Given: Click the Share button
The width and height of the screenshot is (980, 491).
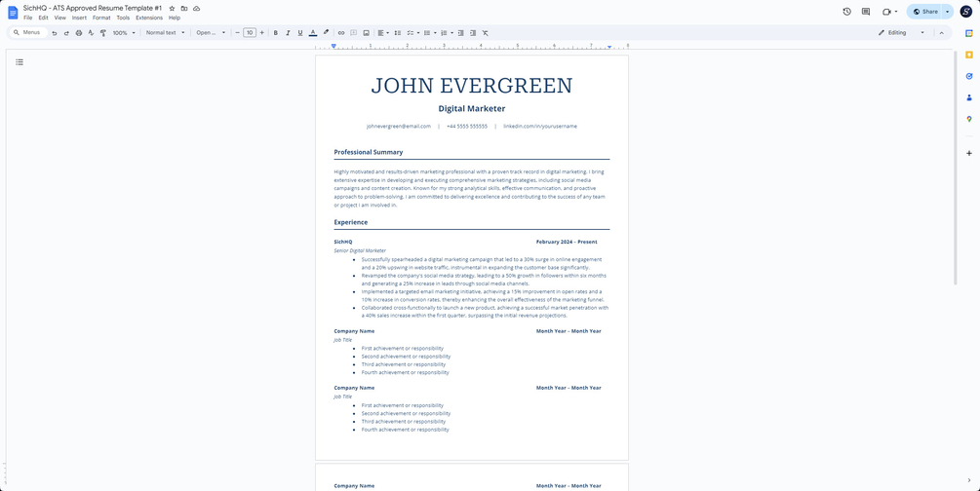Looking at the screenshot, I should [x=925, y=12].
